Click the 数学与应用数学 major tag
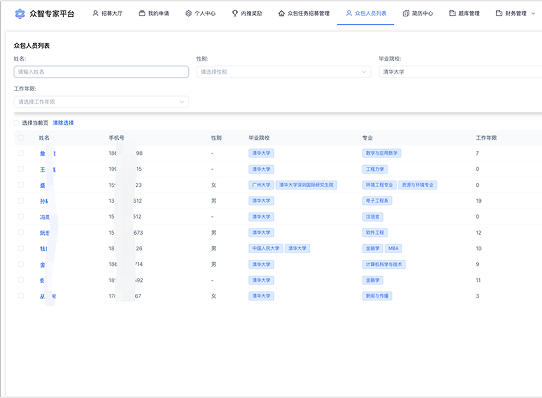The width and height of the screenshot is (542, 398). coord(382,153)
